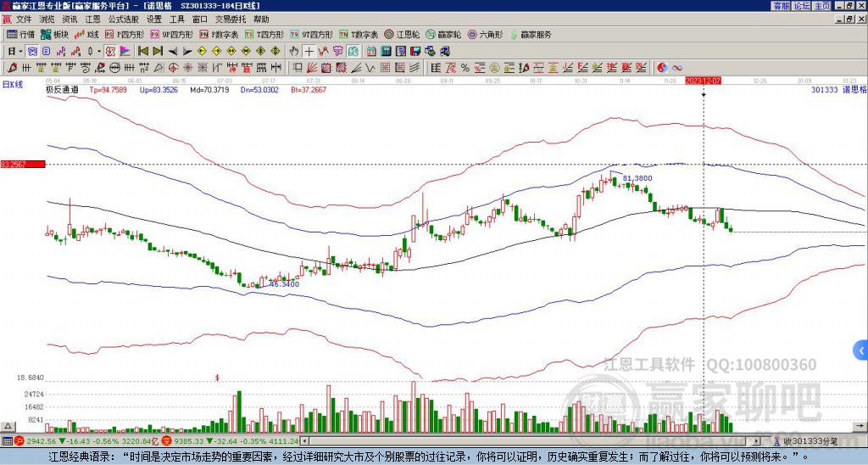Open the P四方形 square tool
The height and width of the screenshot is (465, 868).
point(125,34)
